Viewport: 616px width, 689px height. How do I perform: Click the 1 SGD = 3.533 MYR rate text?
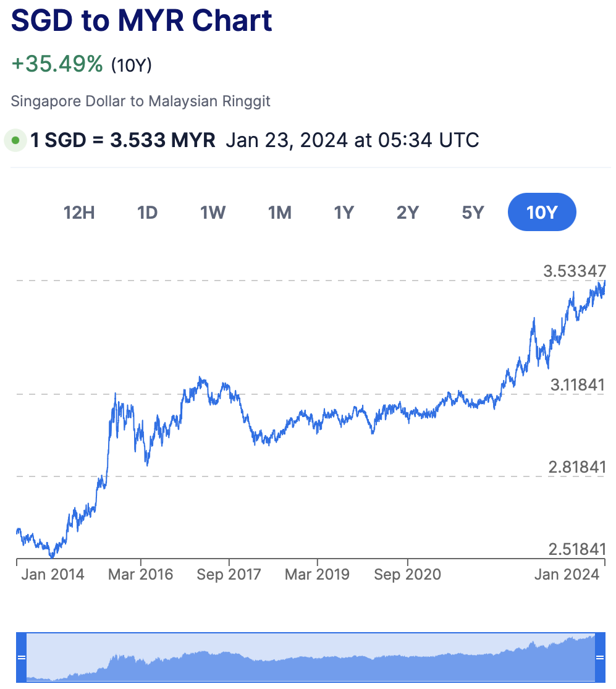pos(123,140)
